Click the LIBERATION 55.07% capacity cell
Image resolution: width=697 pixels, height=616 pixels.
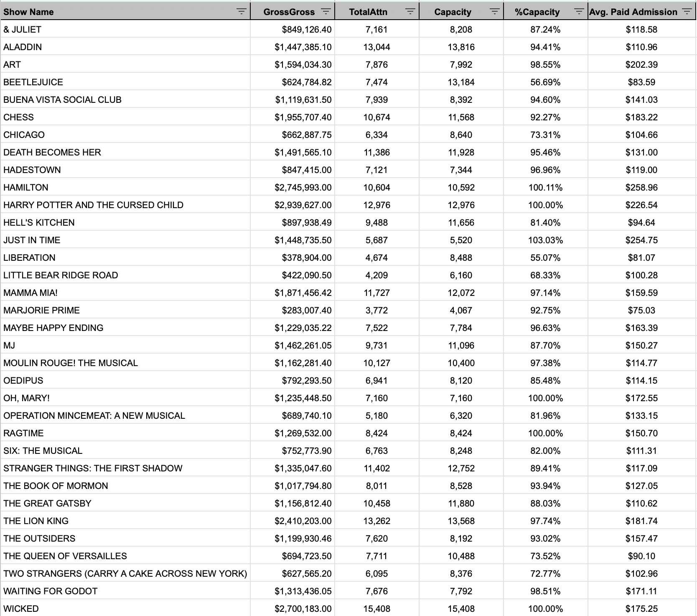(545, 258)
